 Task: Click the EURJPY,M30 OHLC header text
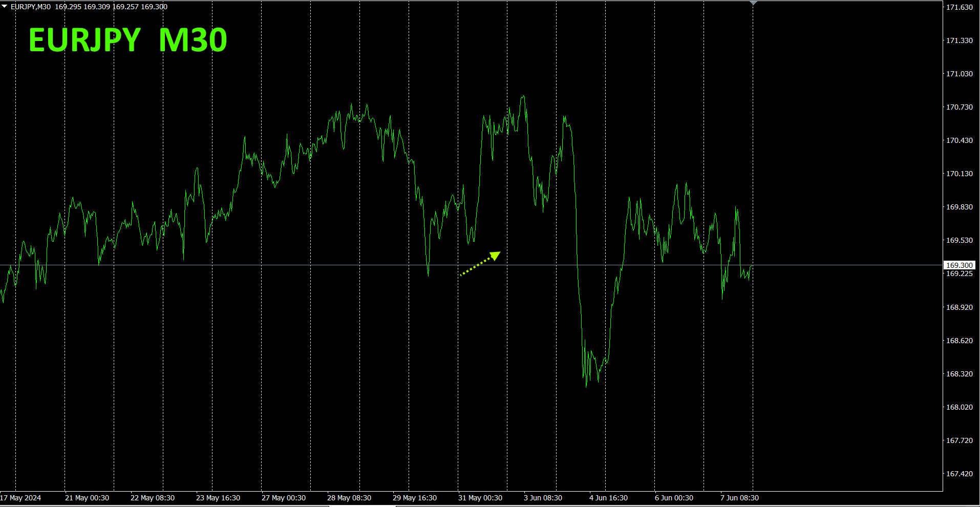click(x=89, y=7)
